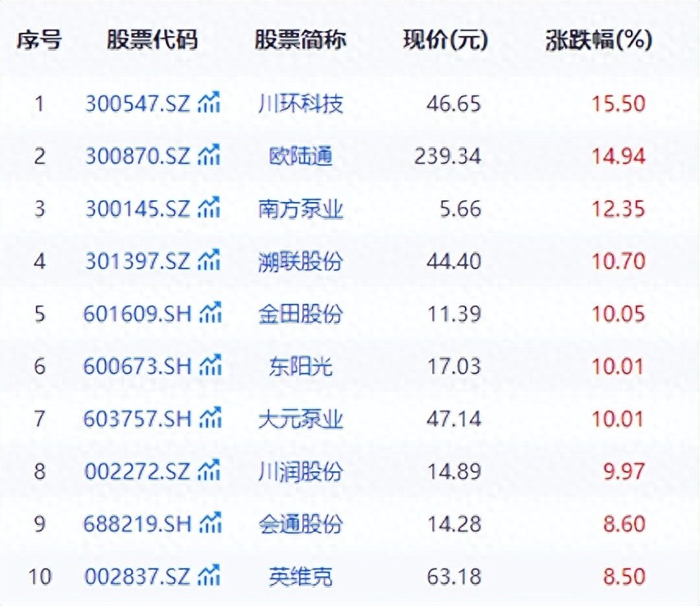The width and height of the screenshot is (700, 606).
Task: Open stock link 南方泵业
Action: pos(300,209)
